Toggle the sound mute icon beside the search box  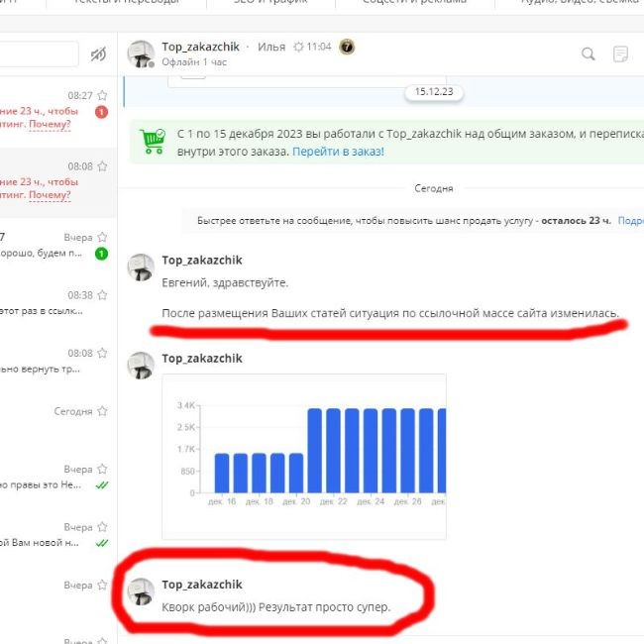point(98,54)
